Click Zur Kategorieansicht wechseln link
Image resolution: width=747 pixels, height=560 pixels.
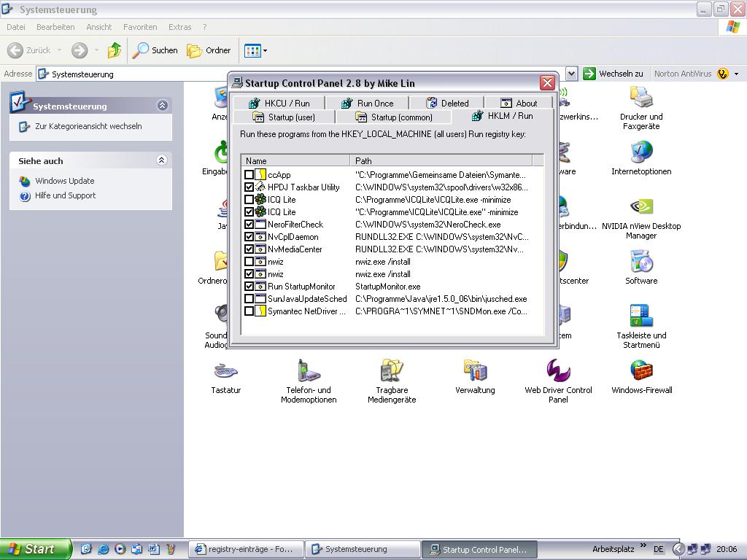[x=88, y=126]
